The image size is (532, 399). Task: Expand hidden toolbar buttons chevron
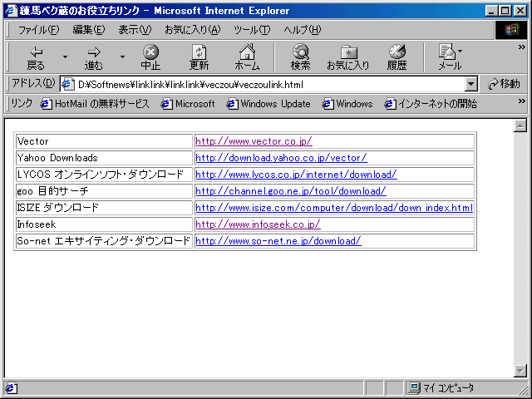coord(522,47)
